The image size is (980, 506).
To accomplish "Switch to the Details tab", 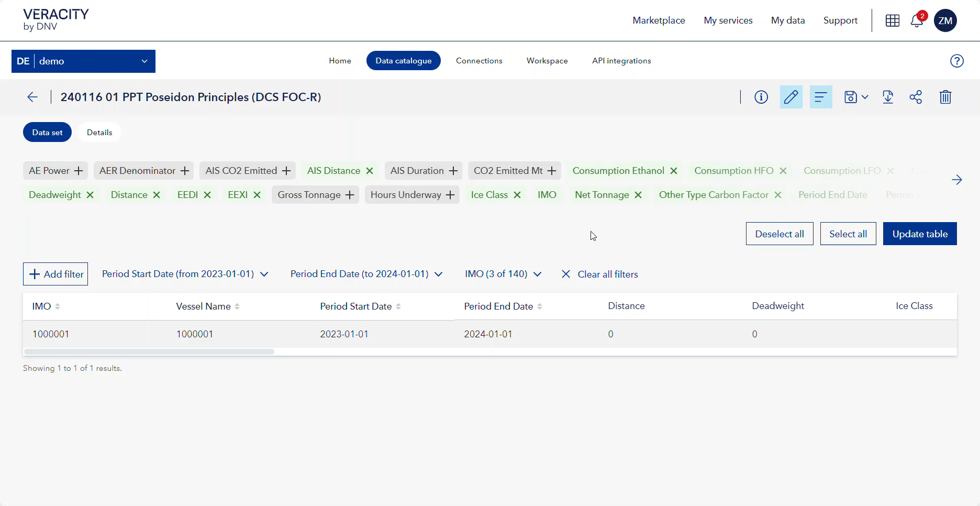I will (99, 133).
